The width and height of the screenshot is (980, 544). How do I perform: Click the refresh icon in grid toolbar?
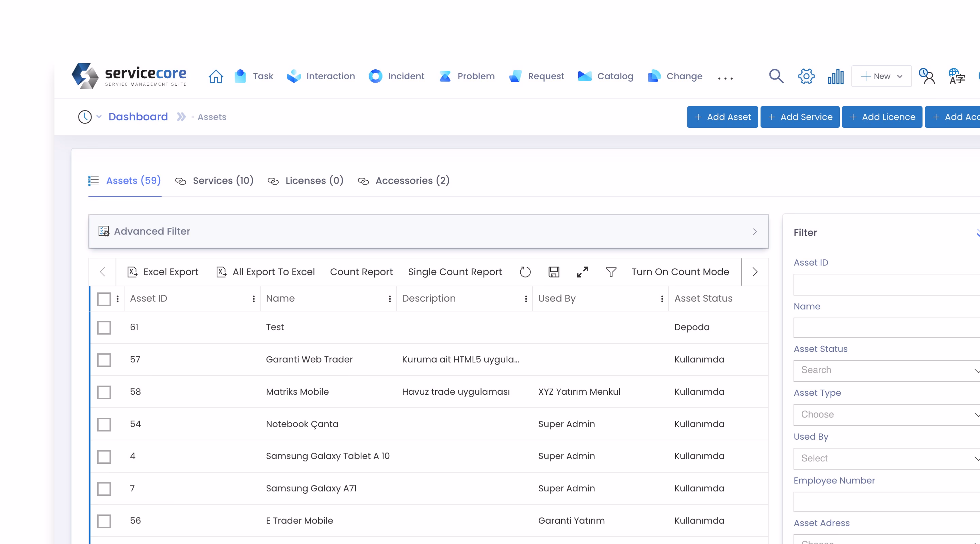pos(525,272)
